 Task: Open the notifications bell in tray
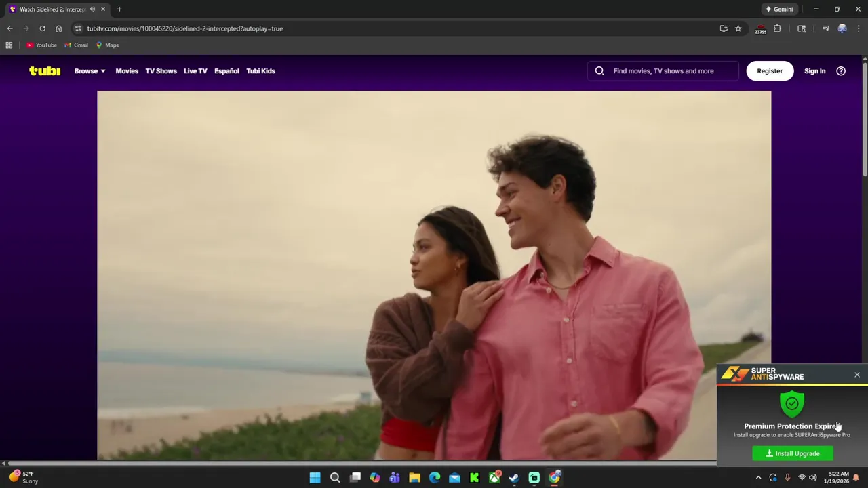[x=856, y=478]
